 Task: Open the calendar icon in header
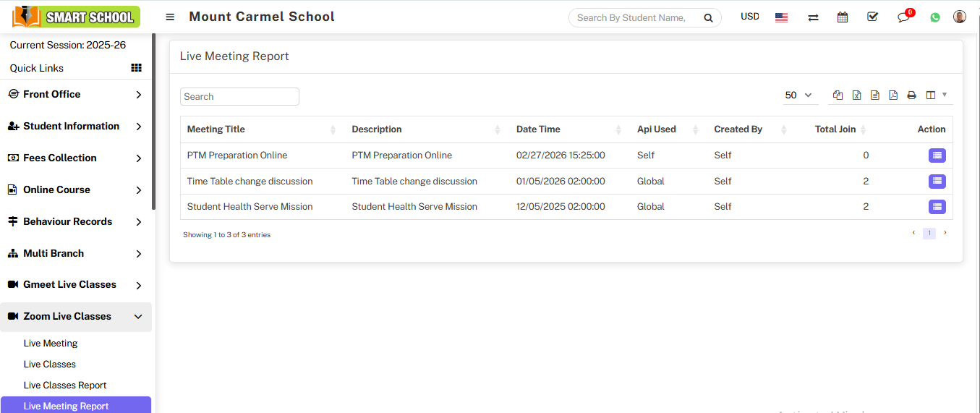[842, 17]
